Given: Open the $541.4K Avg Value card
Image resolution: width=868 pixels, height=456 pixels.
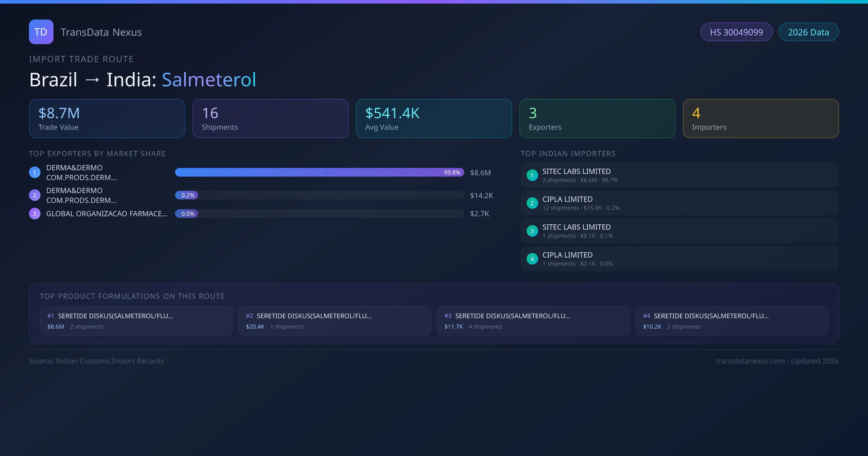Looking at the screenshot, I should tap(434, 118).
